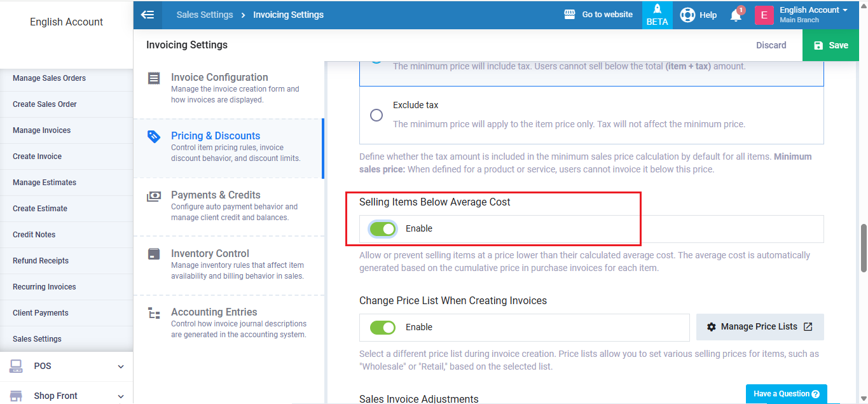Disable Selling Items Below Average Cost toggle
This screenshot has height=404, width=868.
pyautogui.click(x=383, y=229)
